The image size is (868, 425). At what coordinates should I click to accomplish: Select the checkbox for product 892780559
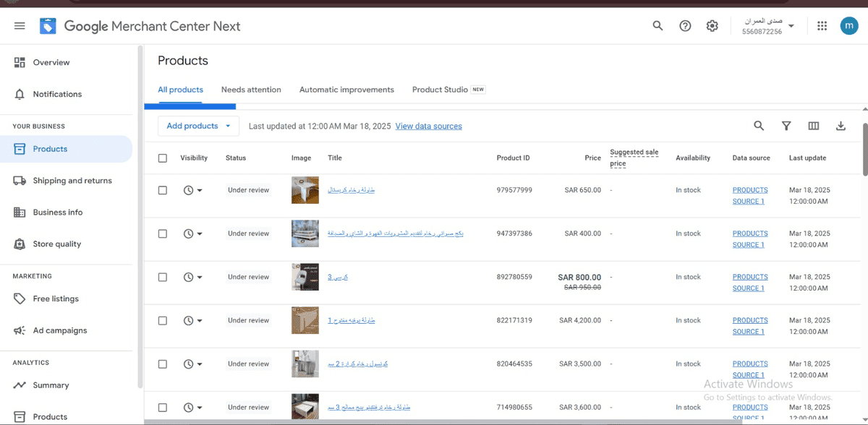(x=163, y=277)
